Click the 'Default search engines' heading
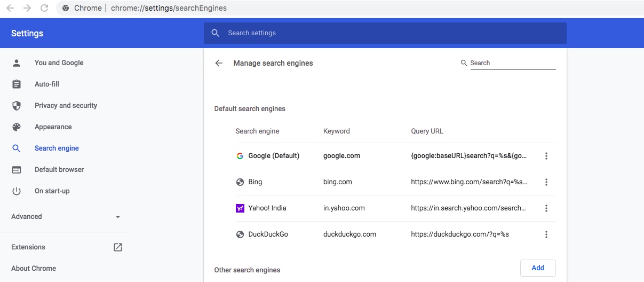This screenshot has height=282, width=644. click(250, 109)
